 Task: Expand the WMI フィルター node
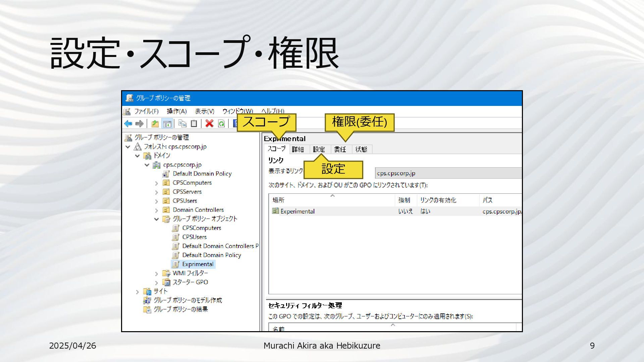pyautogui.click(x=156, y=274)
